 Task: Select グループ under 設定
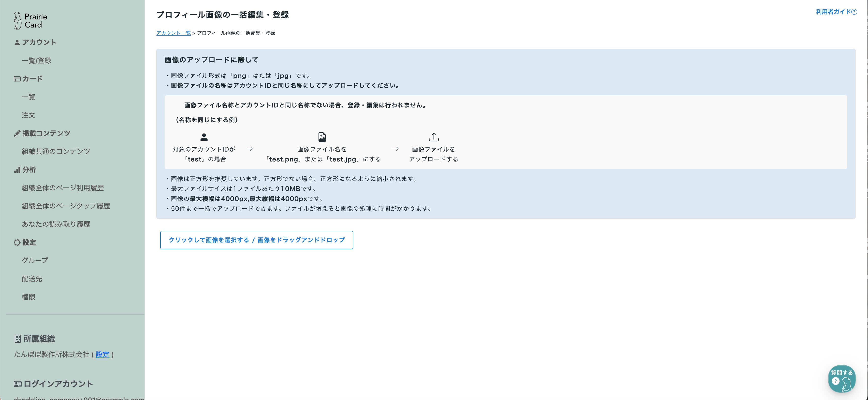tap(35, 260)
